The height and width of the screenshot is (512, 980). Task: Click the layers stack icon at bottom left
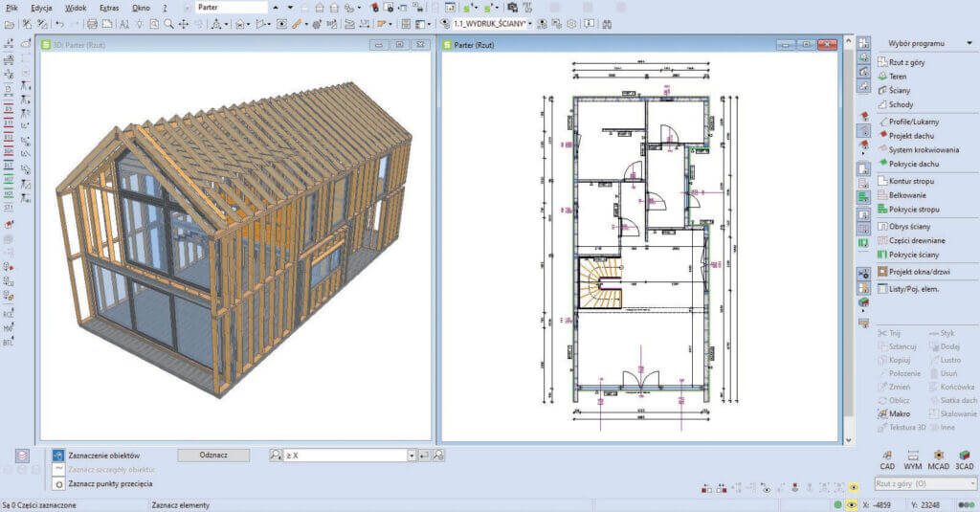(x=23, y=456)
